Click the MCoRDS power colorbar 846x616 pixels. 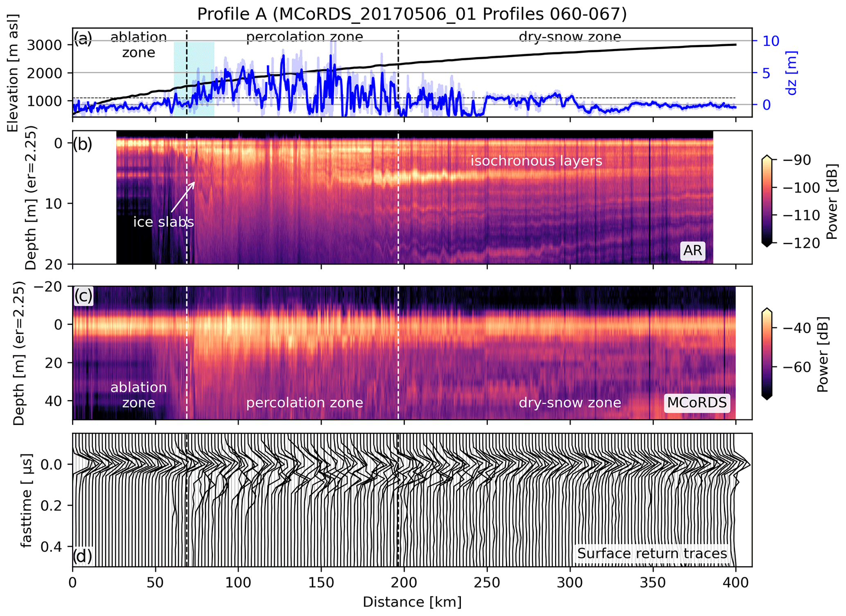(767, 354)
